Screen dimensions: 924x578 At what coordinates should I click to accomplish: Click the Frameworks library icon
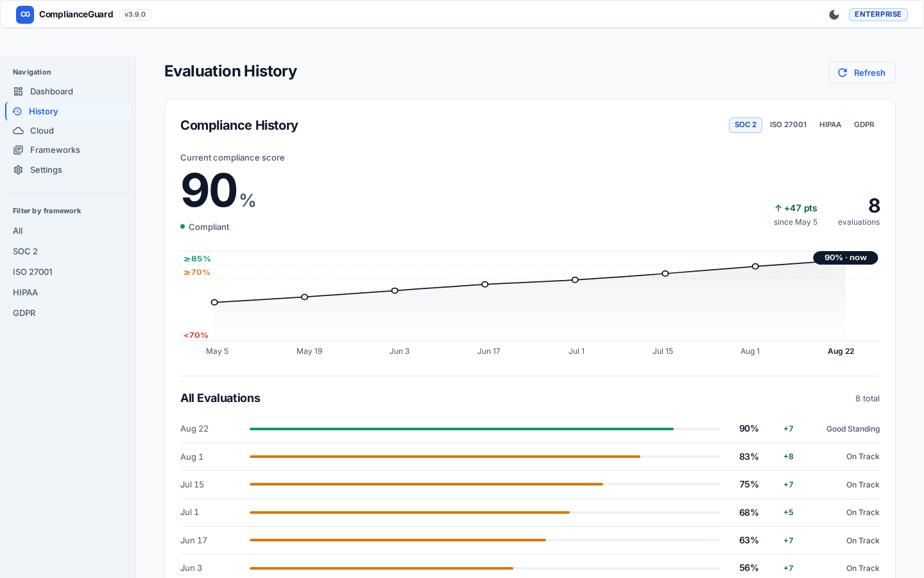[18, 150]
